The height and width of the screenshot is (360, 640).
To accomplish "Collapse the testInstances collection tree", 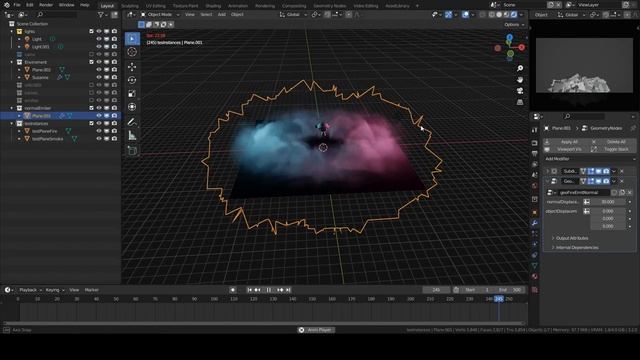I will [12, 123].
